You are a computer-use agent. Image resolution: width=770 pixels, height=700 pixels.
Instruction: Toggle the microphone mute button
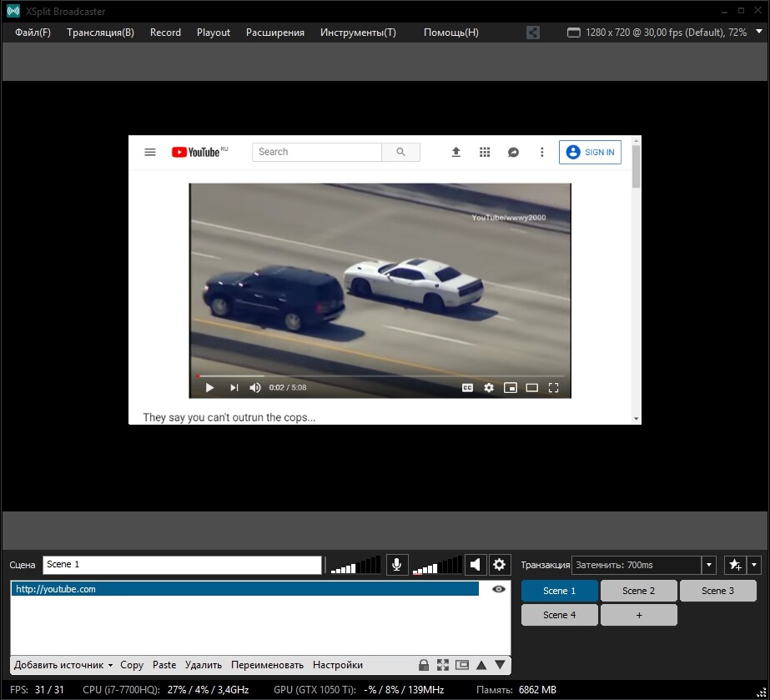pos(397,564)
